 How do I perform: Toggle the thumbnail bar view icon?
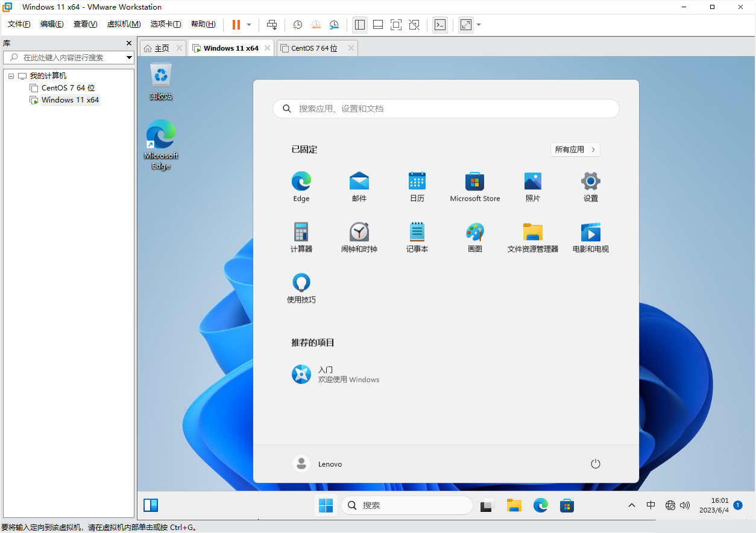click(x=378, y=25)
